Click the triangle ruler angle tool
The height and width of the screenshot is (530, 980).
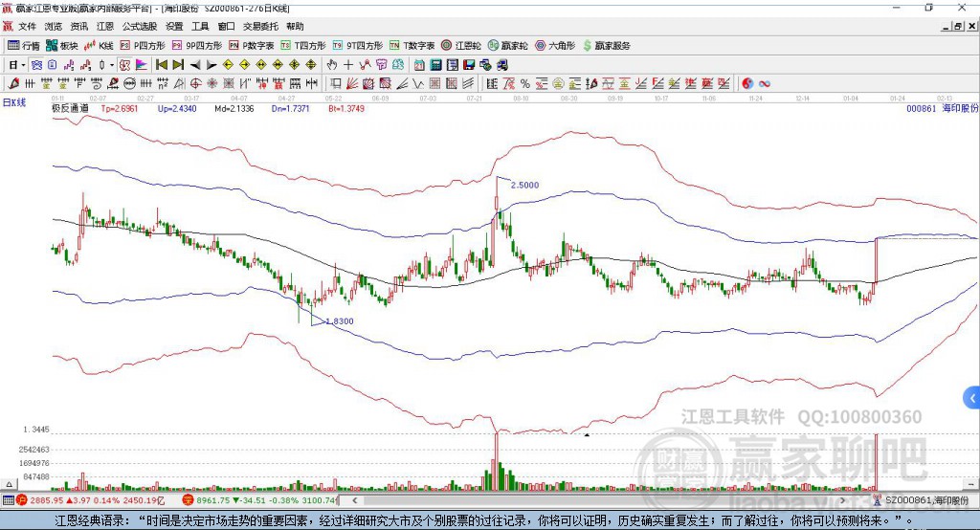pos(179,84)
